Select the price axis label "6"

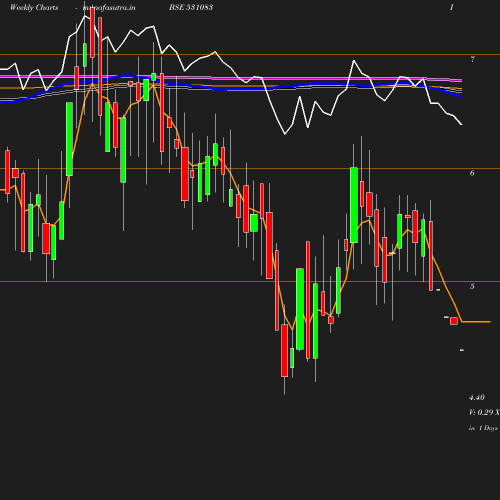(x=472, y=173)
